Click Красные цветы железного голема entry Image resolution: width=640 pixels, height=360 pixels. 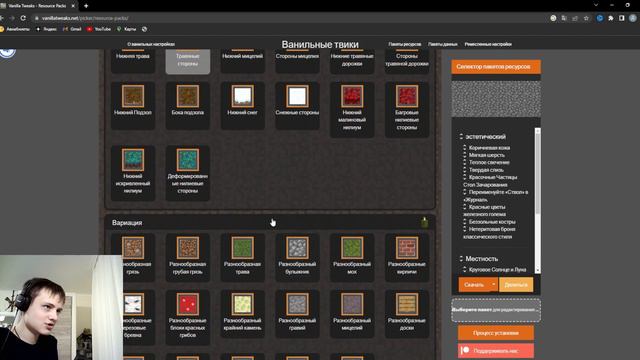pyautogui.click(x=484, y=211)
